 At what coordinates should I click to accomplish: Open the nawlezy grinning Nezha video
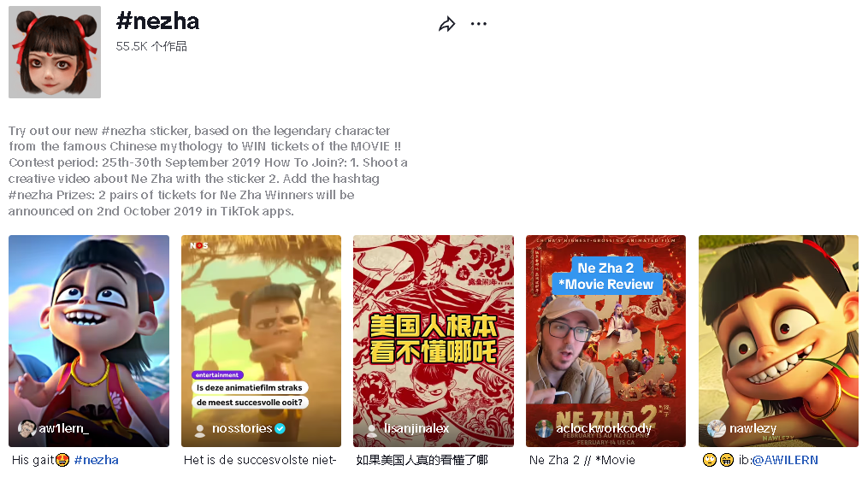(778, 341)
